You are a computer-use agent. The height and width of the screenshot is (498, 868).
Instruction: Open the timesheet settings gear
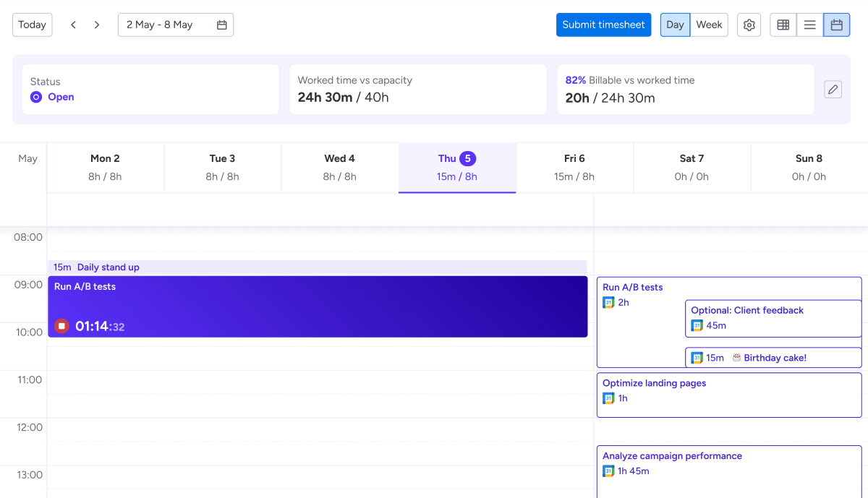[749, 25]
